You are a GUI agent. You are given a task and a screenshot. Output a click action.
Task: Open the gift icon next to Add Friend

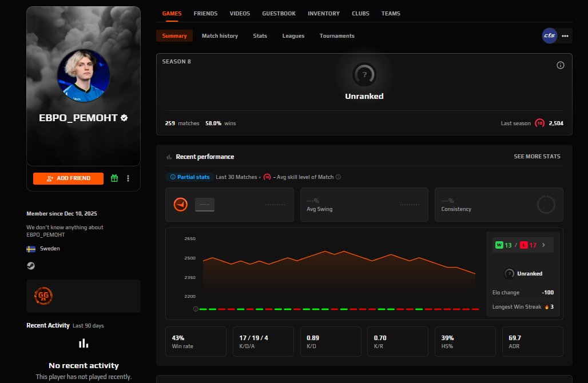114,178
